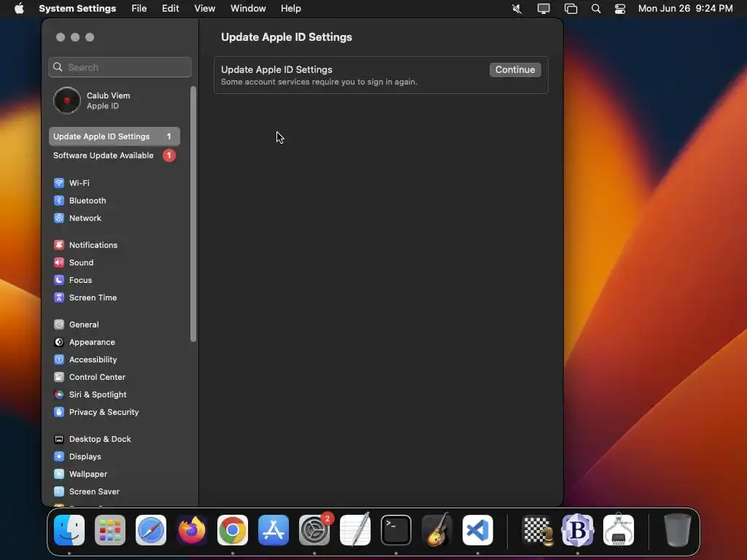Image resolution: width=747 pixels, height=560 pixels.
Task: Click the Continue button
Action: point(515,69)
